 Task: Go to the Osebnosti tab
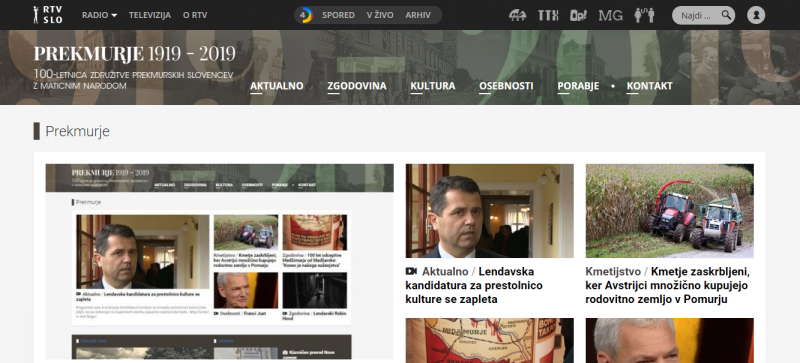[506, 86]
